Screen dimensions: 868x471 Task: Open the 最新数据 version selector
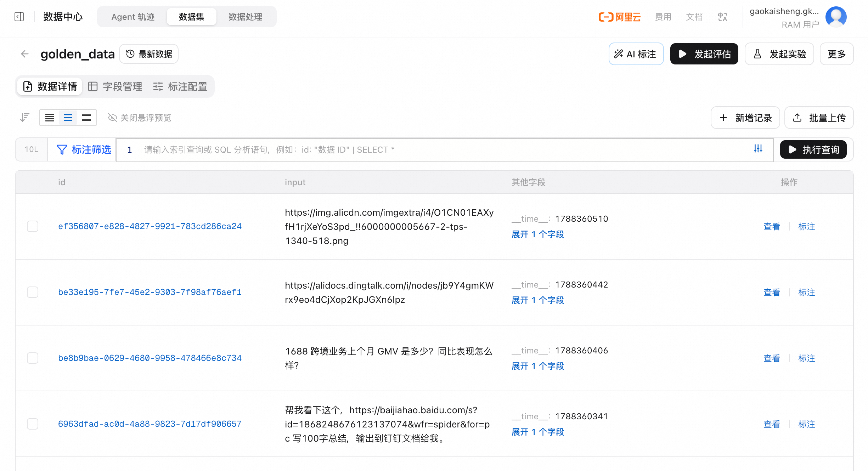pyautogui.click(x=149, y=54)
